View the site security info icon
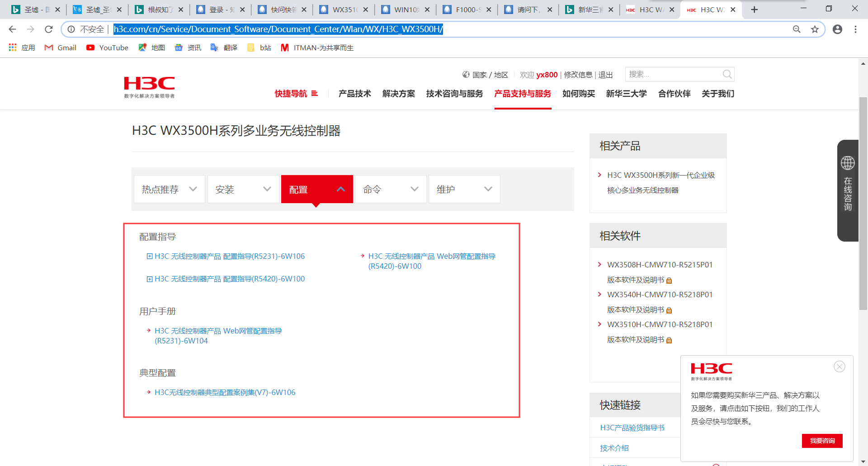868x466 pixels. (x=71, y=29)
